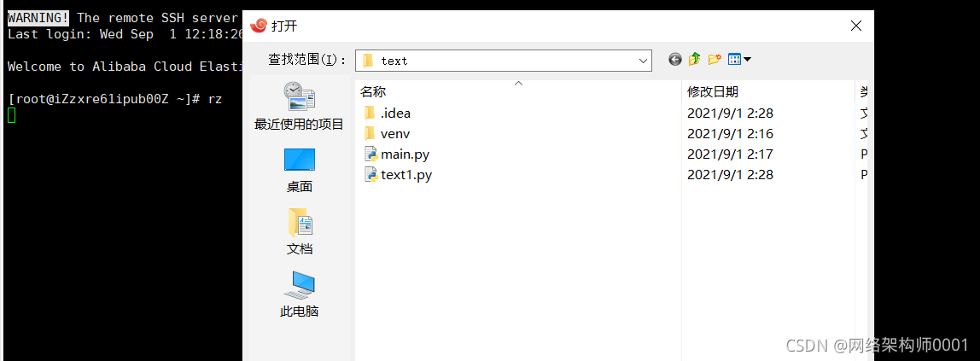Go back using the dialog's back arrow icon
This screenshot has height=361, width=980.
(674, 60)
